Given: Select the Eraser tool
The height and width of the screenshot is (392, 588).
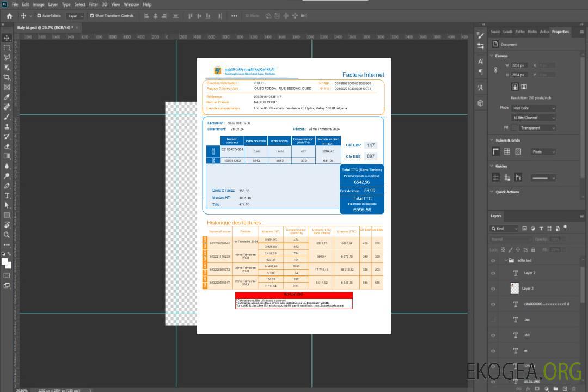Looking at the screenshot, I should point(7,146).
